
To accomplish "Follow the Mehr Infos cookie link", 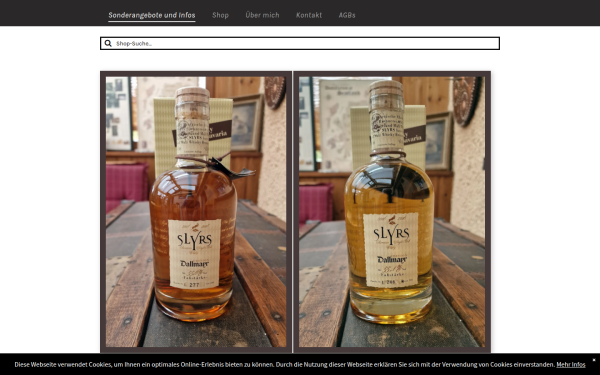I will tap(571, 365).
